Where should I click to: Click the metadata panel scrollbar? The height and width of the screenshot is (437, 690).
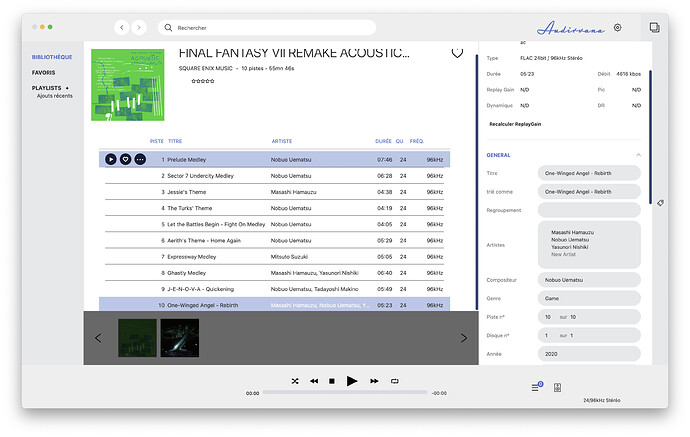(x=650, y=137)
